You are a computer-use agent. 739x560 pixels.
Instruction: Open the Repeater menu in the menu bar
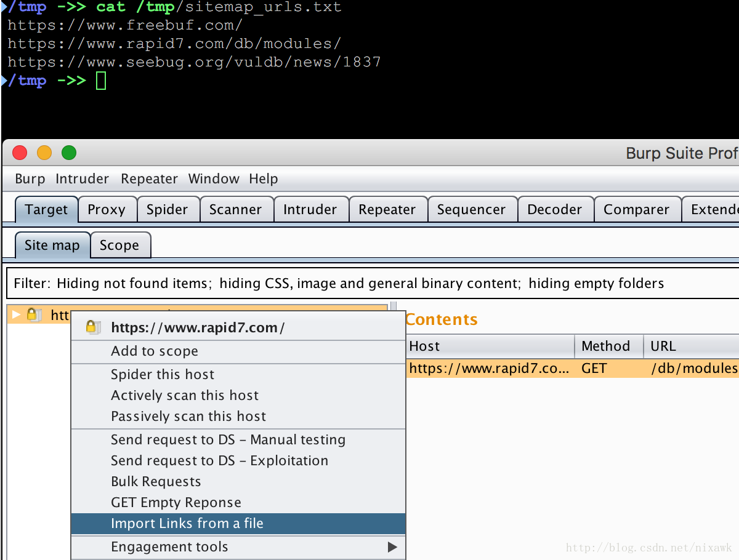tap(149, 179)
